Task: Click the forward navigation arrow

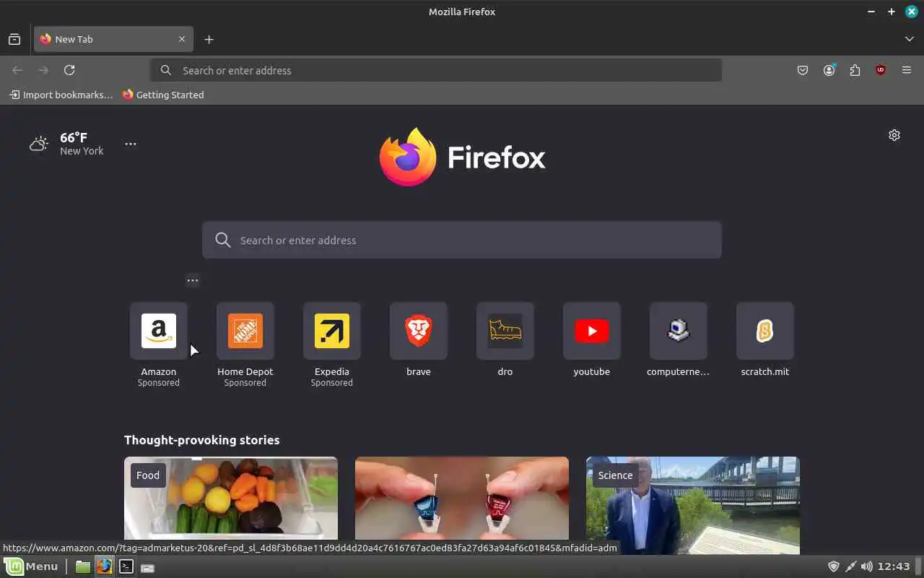Action: (43, 70)
